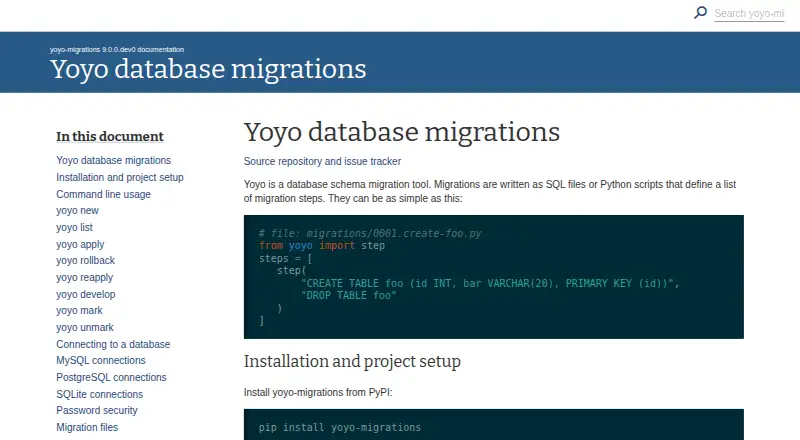This screenshot has height=440, width=800.
Task: Open Source repository and issue tracker link
Action: [x=322, y=161]
